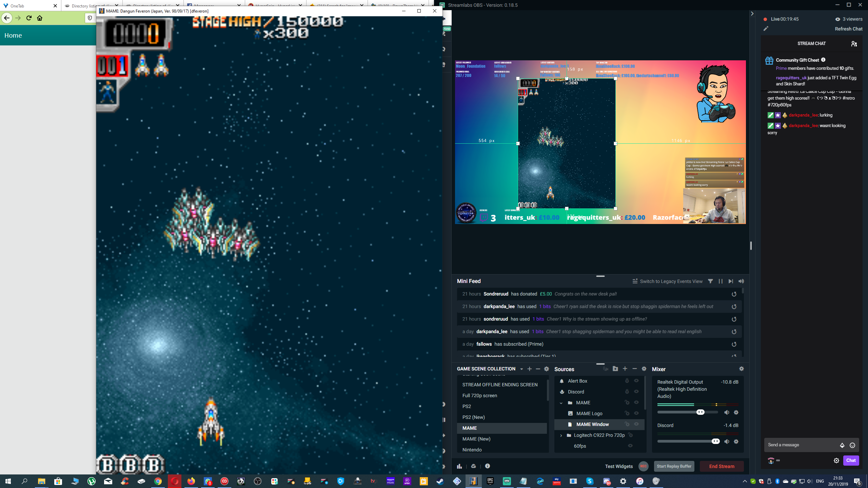Open info icon in Streamlabs footer

click(488, 466)
